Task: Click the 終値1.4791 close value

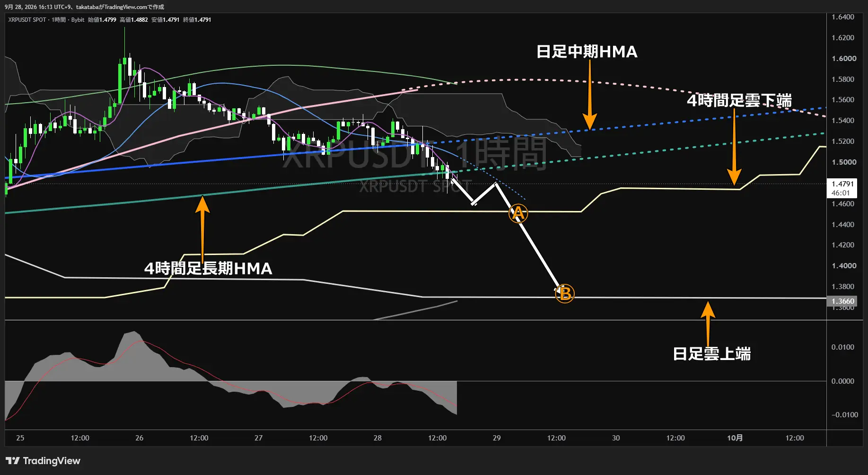Action: (197, 20)
